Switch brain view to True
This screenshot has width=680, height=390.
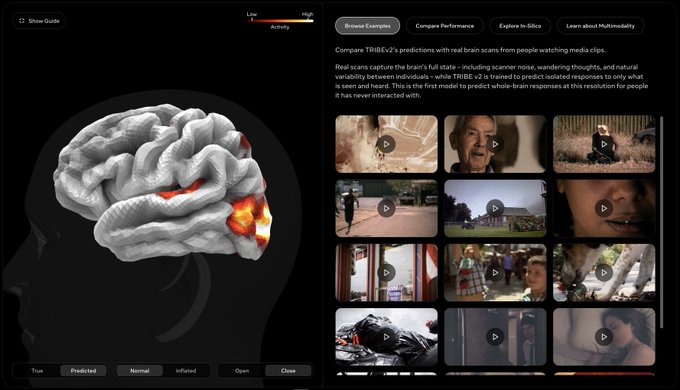pyautogui.click(x=37, y=370)
